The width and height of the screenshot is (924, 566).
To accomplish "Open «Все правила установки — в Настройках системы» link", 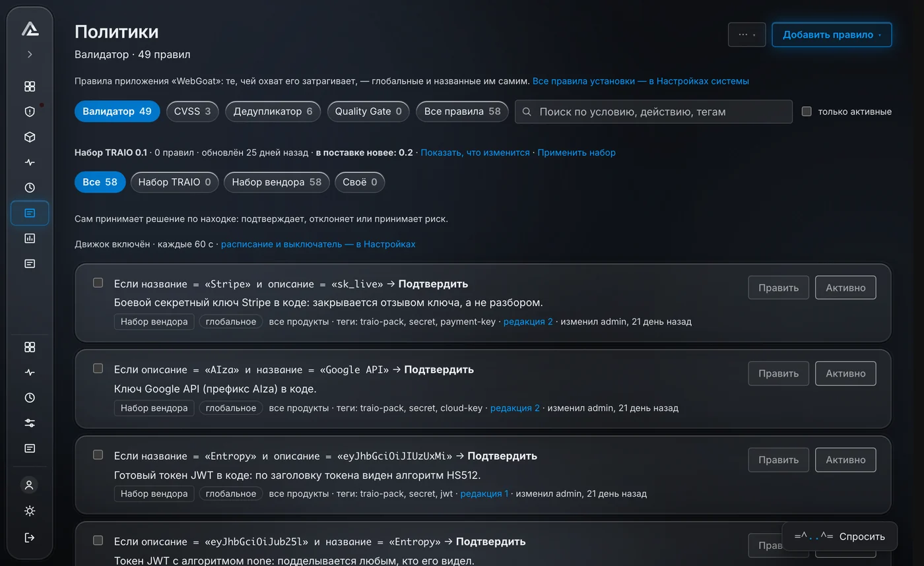I will pos(640,81).
